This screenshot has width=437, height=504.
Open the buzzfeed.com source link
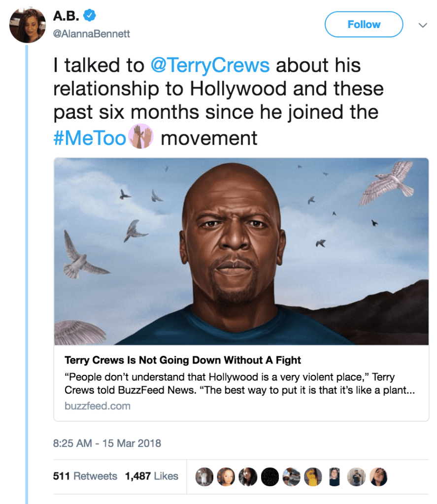pyautogui.click(x=98, y=406)
